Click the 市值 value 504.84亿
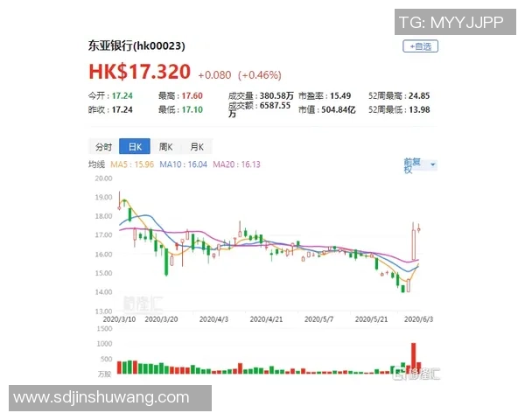Viewport: 525px width, 420px height. [x=338, y=109]
